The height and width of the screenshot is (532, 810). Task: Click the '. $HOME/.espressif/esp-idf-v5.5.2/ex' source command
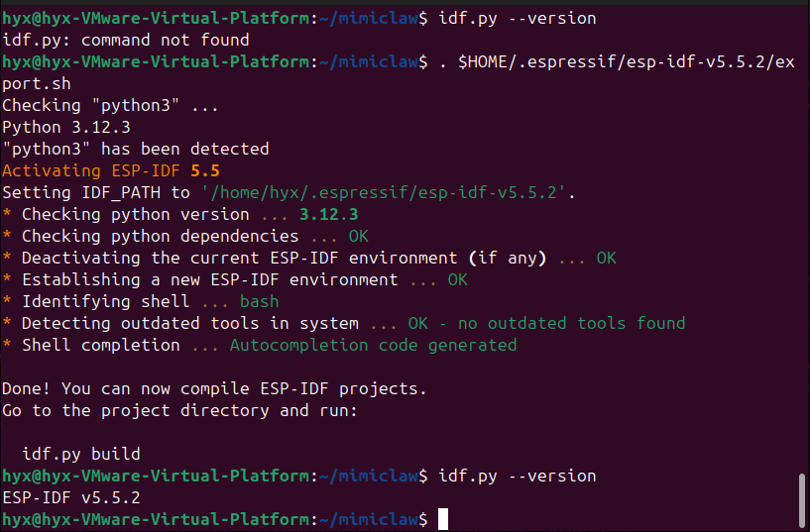(x=617, y=61)
